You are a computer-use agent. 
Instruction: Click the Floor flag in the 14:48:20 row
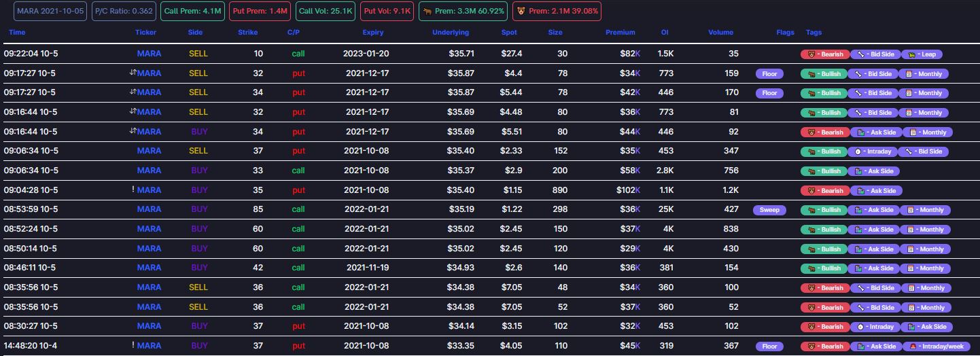(x=769, y=346)
